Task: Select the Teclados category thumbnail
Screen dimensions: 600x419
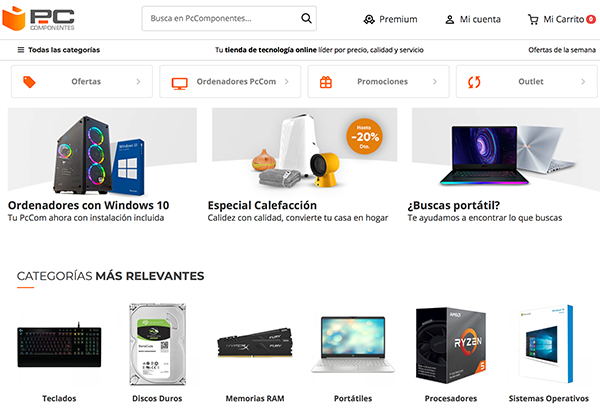Action: (59, 345)
